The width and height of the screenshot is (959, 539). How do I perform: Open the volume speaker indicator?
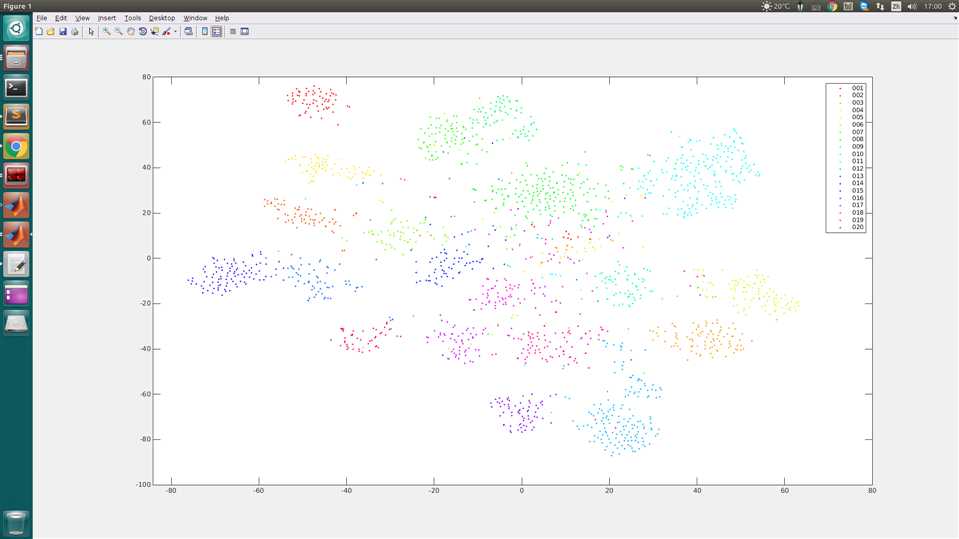coord(912,6)
